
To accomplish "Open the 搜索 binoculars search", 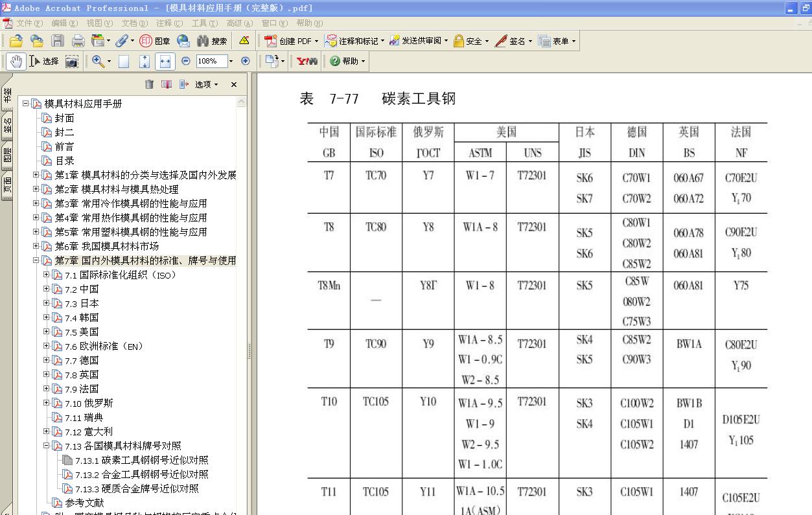I will click(x=212, y=41).
